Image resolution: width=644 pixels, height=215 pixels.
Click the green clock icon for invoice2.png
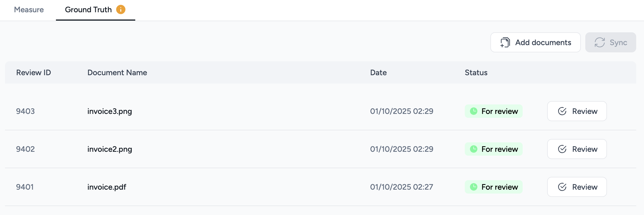click(474, 149)
